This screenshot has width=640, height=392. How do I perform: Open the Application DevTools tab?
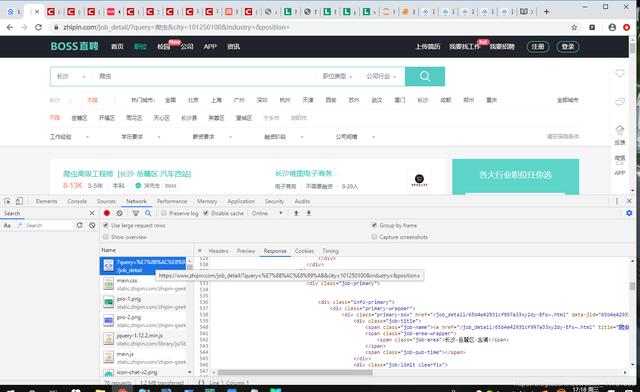[241, 201]
